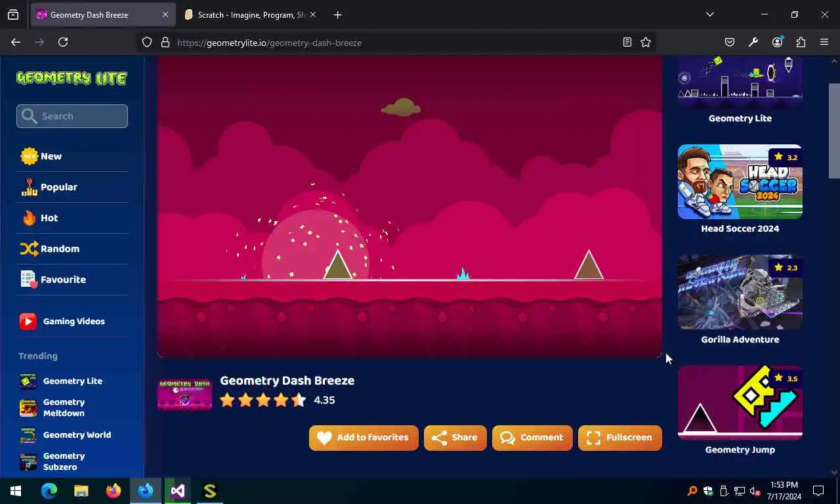The width and height of the screenshot is (840, 504).
Task: Open the Hot games menu item
Action: click(72, 218)
